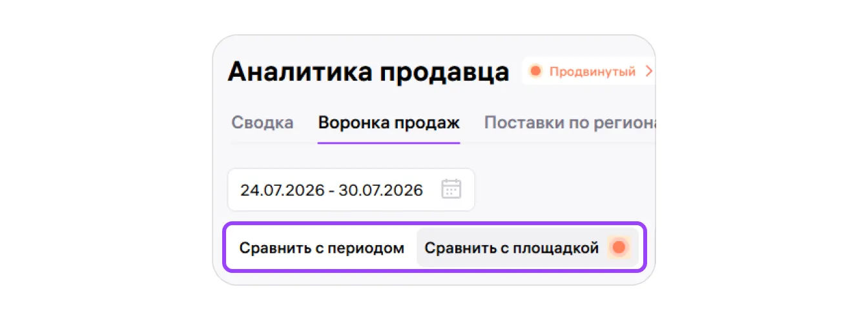Click purple underline beneath Воронка продаж
The width and height of the screenshot is (868, 320).
[389, 143]
